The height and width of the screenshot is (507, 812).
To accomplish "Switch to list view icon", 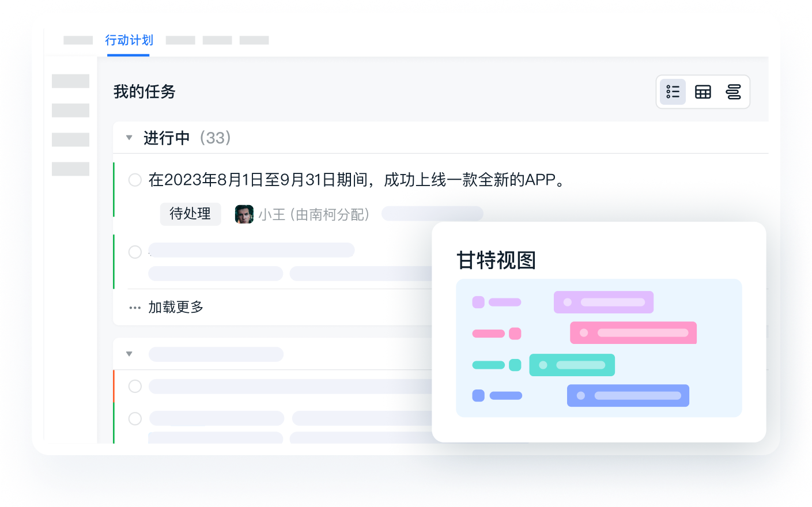I will point(673,92).
